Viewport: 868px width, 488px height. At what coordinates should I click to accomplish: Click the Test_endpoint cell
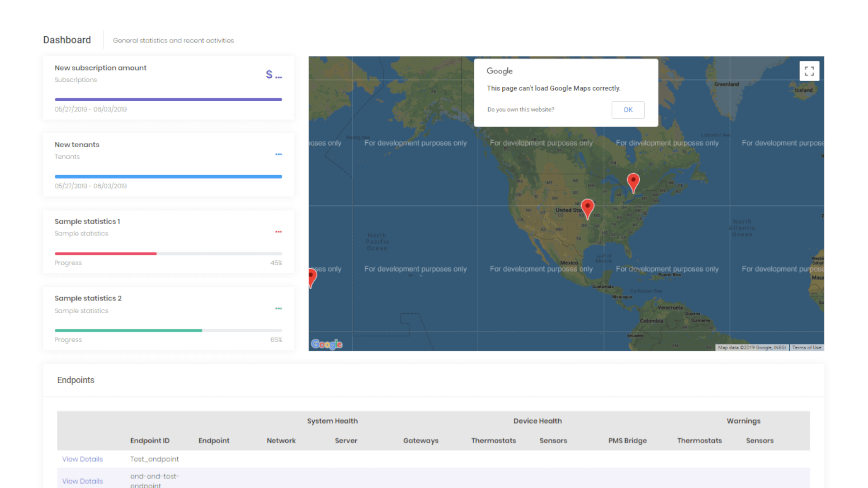(155, 459)
